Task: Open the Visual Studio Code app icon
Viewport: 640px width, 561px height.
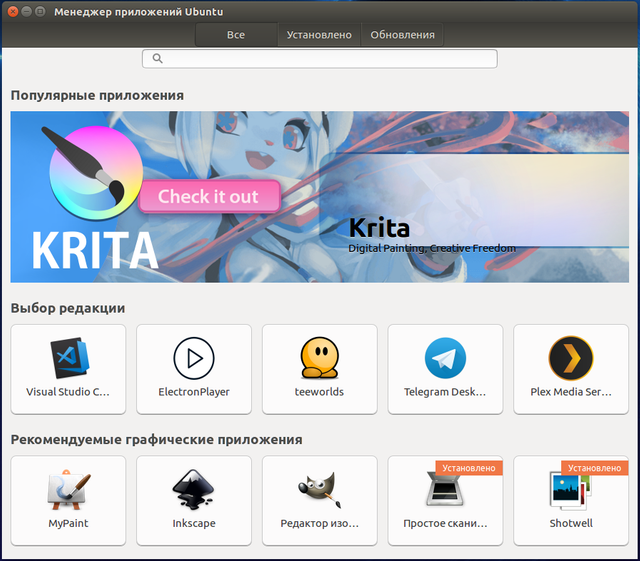Action: click(x=69, y=358)
